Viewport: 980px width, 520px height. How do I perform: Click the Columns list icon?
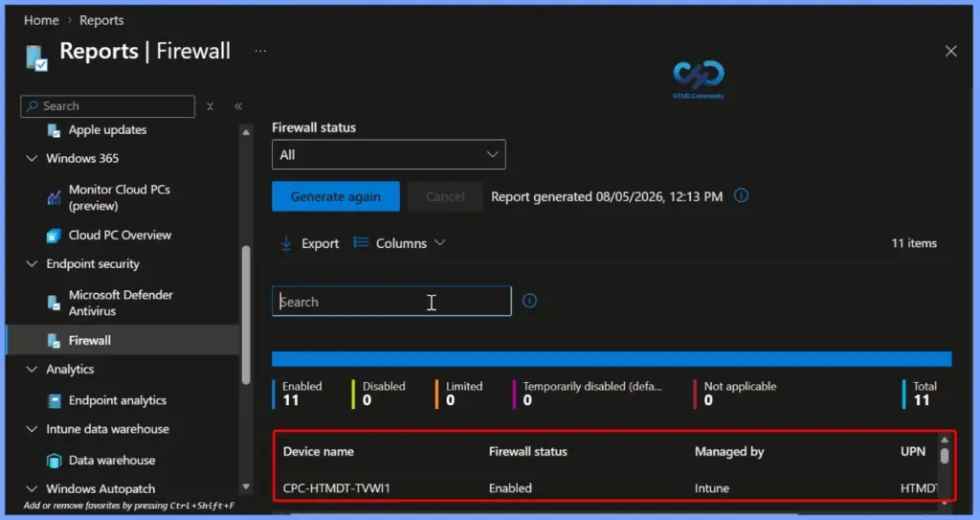click(x=361, y=242)
